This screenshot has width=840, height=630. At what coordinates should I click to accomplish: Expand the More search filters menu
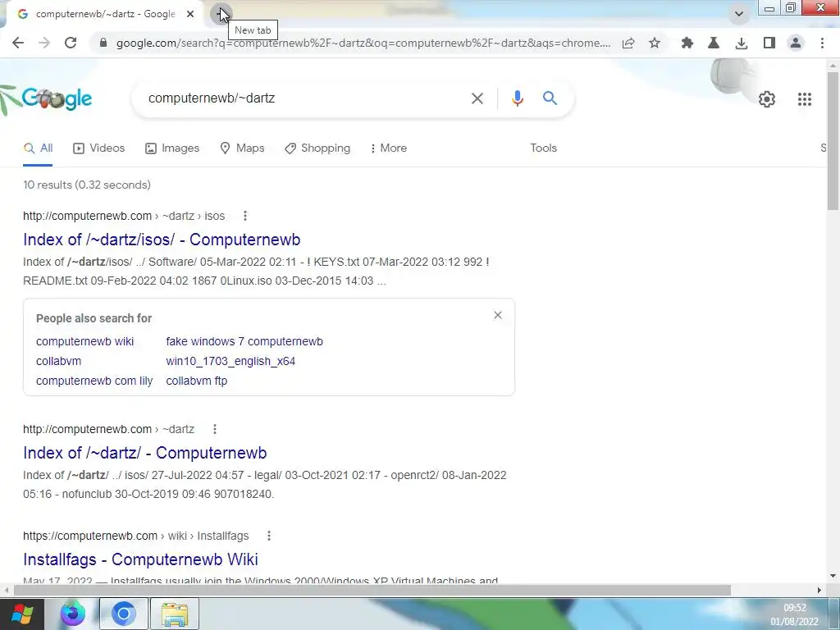389,148
